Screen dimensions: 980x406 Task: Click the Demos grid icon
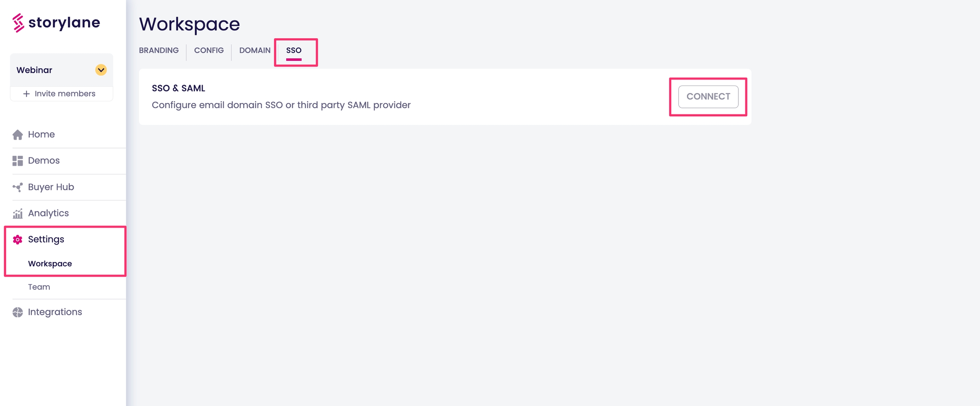point(17,161)
